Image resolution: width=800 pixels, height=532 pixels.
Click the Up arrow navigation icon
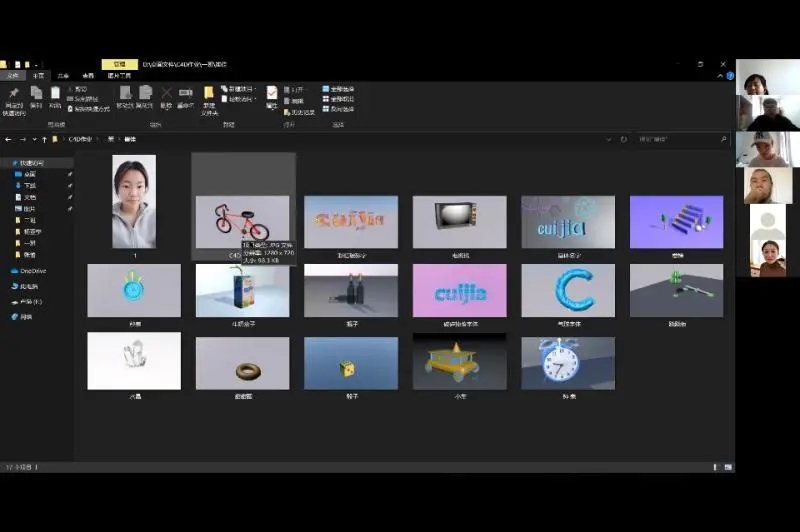(x=44, y=139)
